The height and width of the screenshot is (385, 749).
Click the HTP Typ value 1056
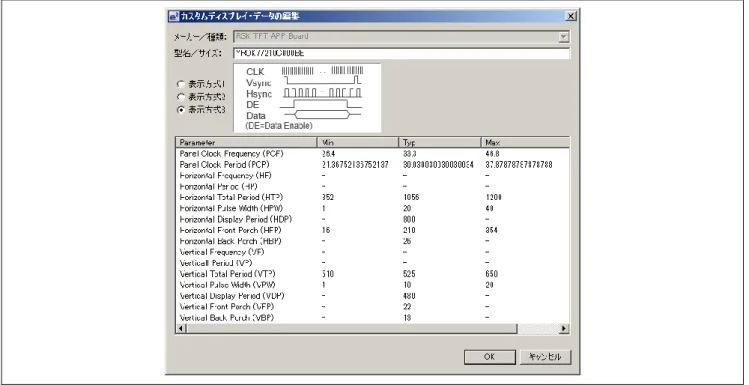[x=411, y=197]
